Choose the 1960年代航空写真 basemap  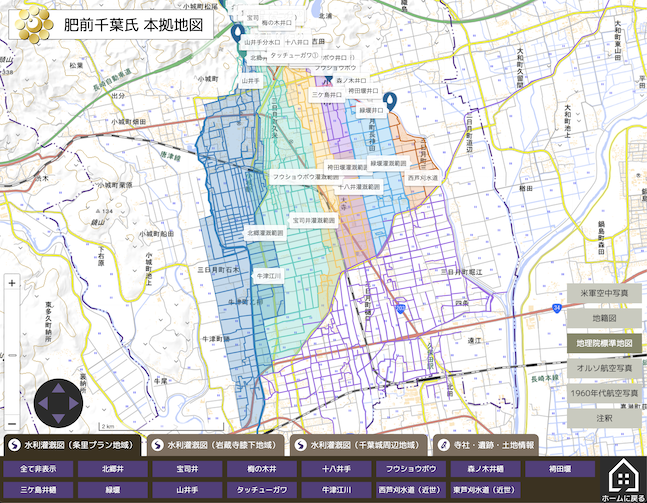605,393
